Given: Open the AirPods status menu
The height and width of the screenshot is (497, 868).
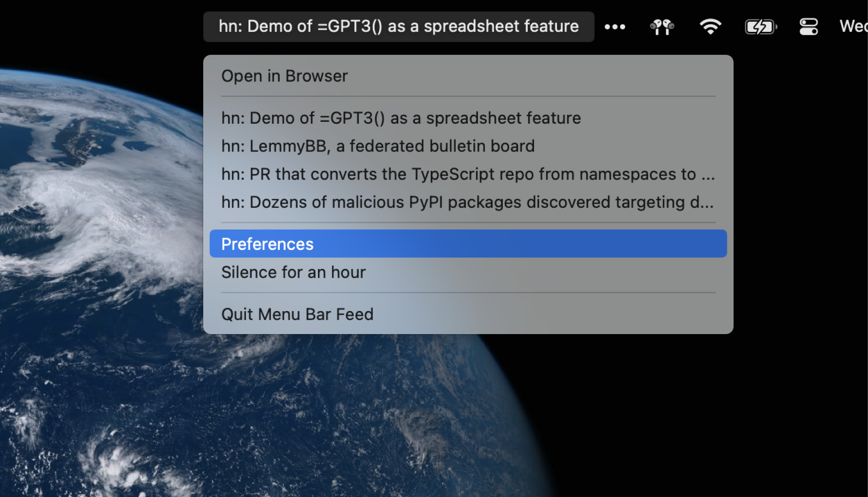Looking at the screenshot, I should [x=662, y=27].
